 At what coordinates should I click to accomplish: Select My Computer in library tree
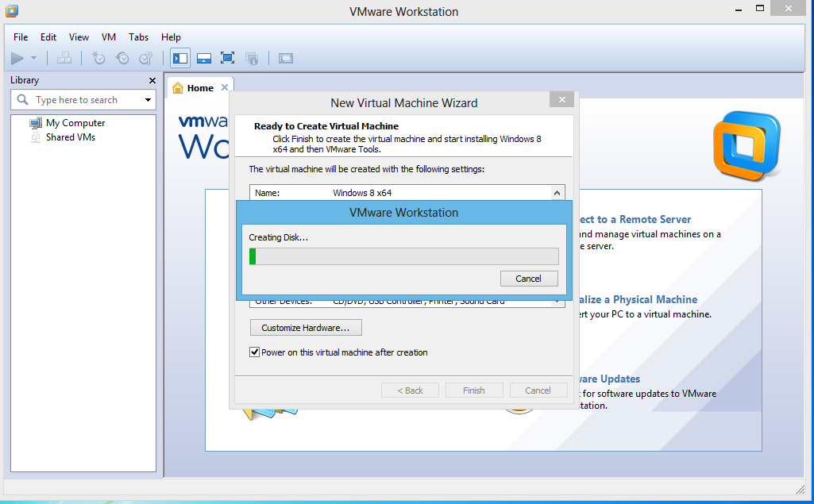point(75,123)
